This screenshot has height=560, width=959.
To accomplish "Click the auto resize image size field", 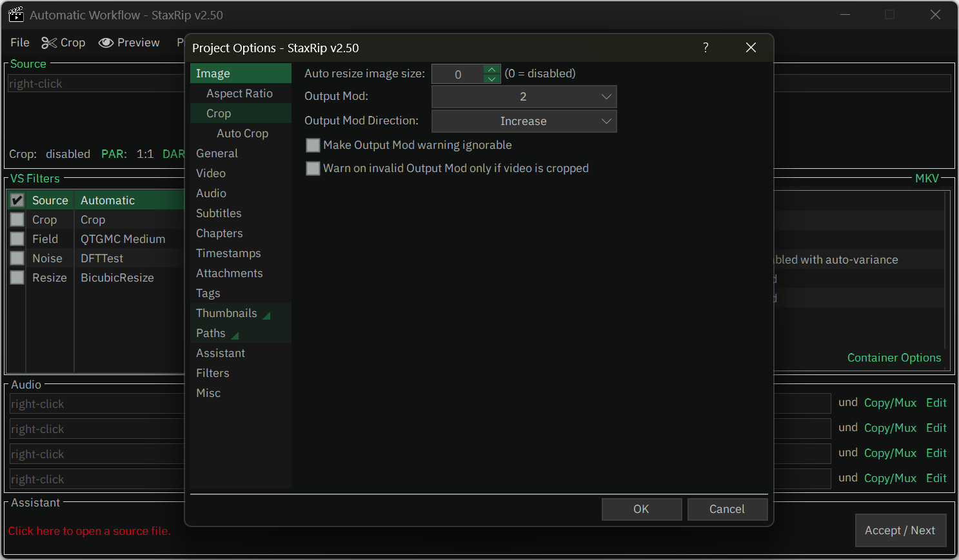I will pos(458,74).
